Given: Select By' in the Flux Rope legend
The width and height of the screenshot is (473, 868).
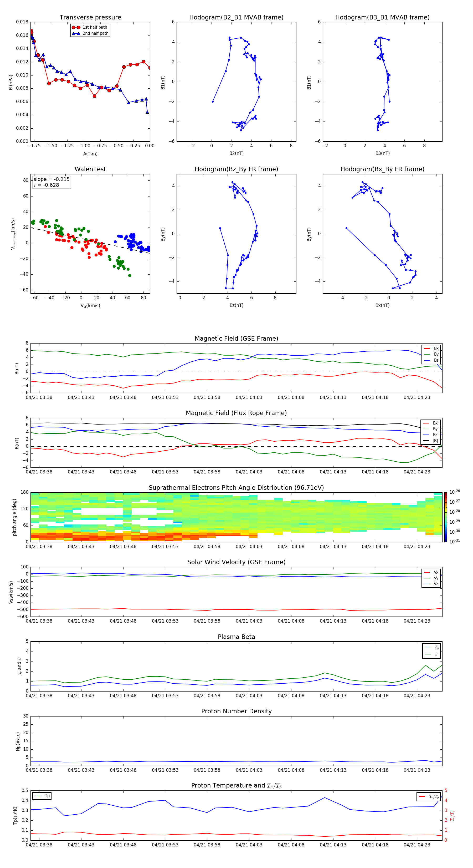Looking at the screenshot, I should click(431, 429).
